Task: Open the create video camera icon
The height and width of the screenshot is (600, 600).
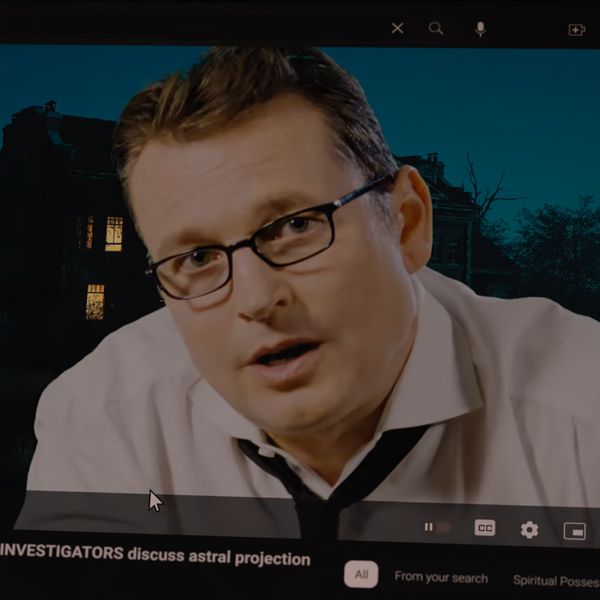Action: tap(577, 30)
